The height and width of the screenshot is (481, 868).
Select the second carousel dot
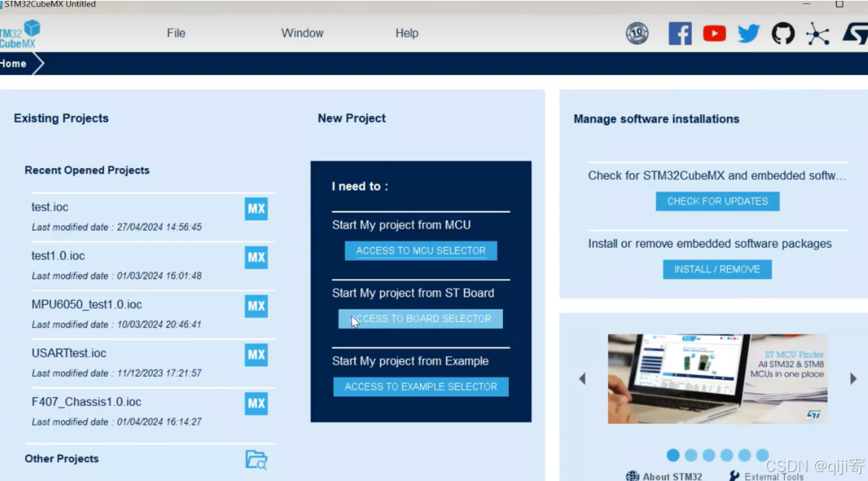[691, 455]
